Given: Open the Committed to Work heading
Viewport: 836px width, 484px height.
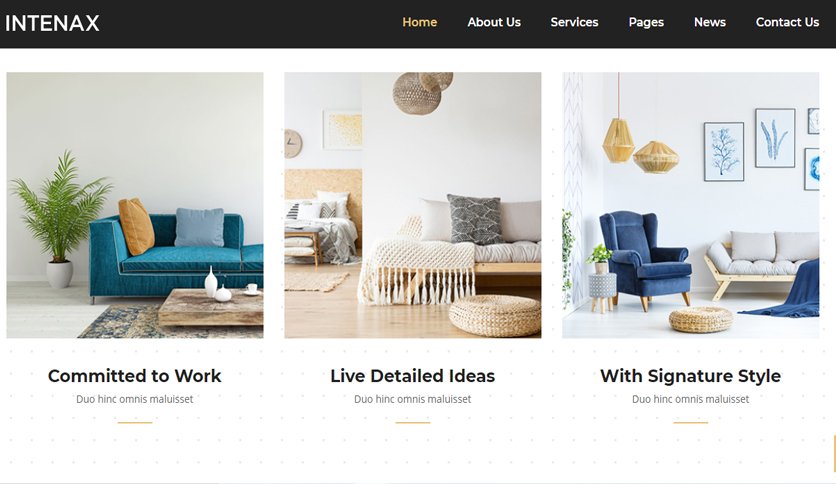Looking at the screenshot, I should [x=134, y=376].
